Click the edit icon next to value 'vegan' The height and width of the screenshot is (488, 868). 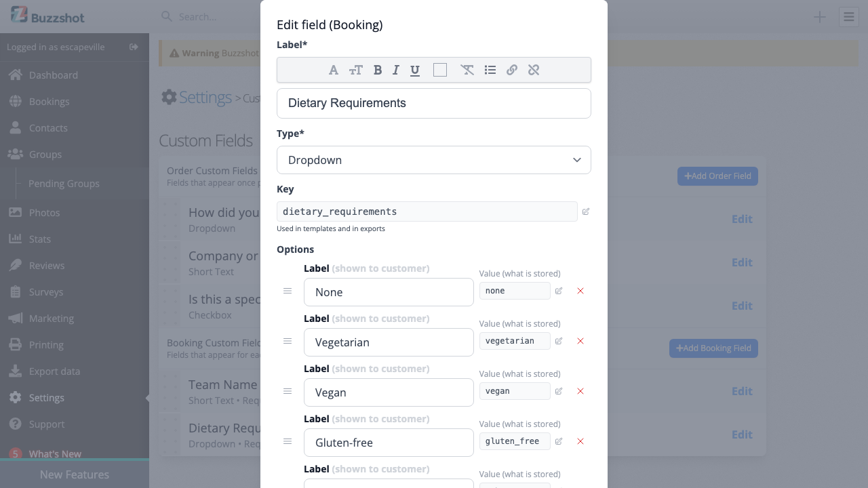pyautogui.click(x=559, y=391)
